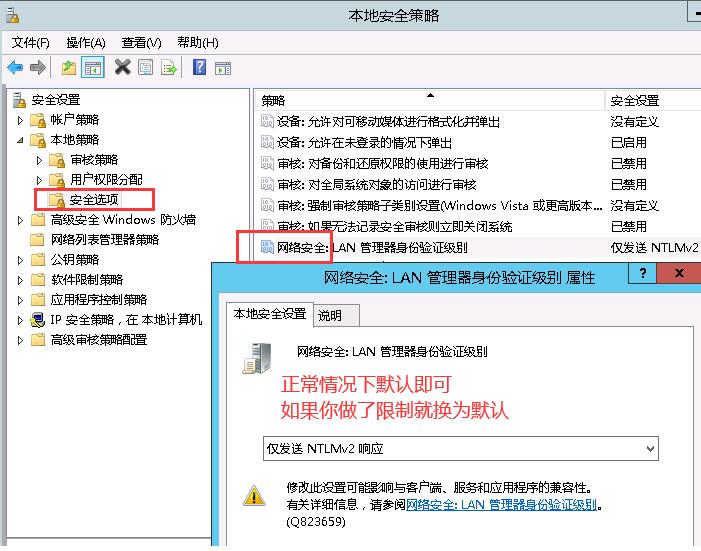
Task: Expand the 用户权限分配 tree node
Action: pos(39,180)
